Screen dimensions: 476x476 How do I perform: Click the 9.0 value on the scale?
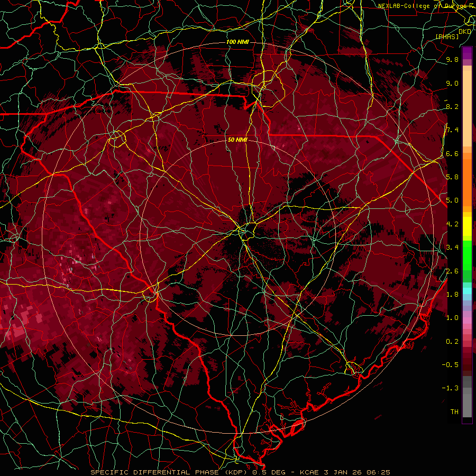452,84
